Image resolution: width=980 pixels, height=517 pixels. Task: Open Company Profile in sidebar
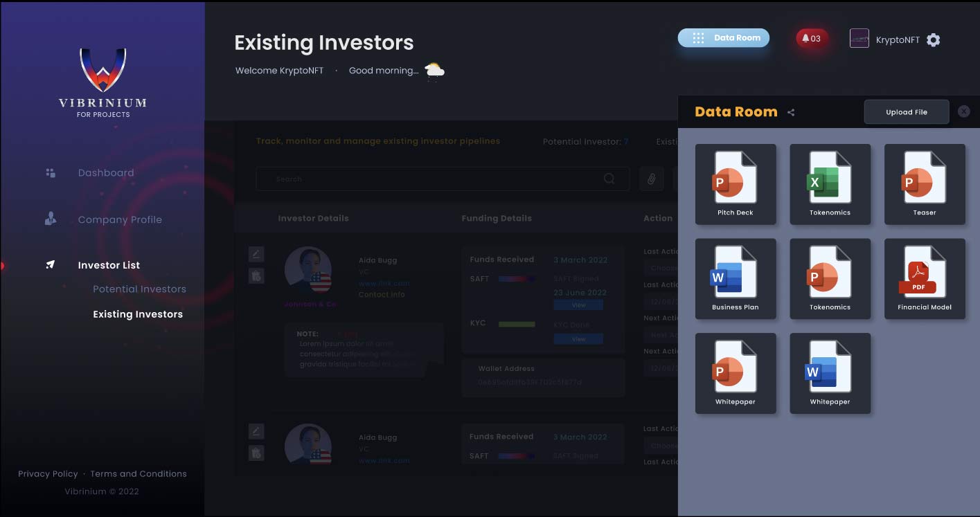tap(119, 220)
